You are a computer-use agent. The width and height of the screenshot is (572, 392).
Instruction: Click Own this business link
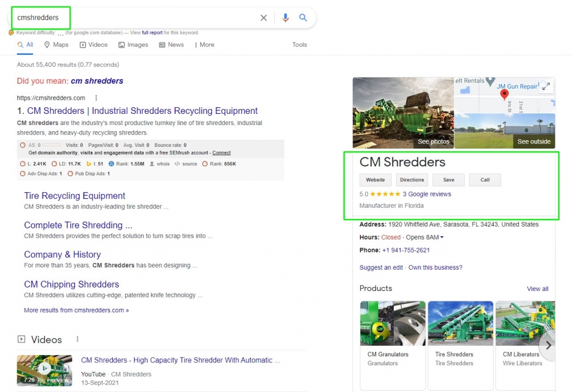[x=435, y=267]
